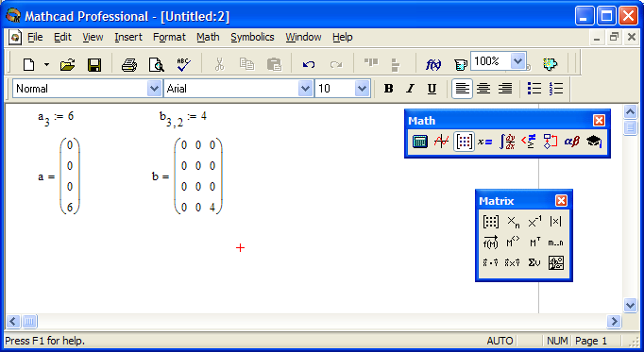Insert matrix column M<> operator
The image size is (644, 352).
pos(513,243)
